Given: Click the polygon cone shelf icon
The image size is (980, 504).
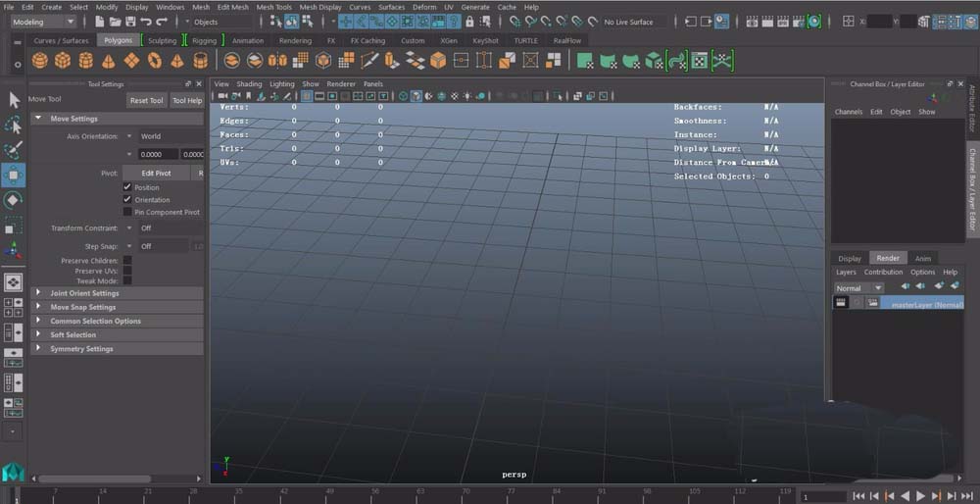Looking at the screenshot, I should click(x=109, y=61).
